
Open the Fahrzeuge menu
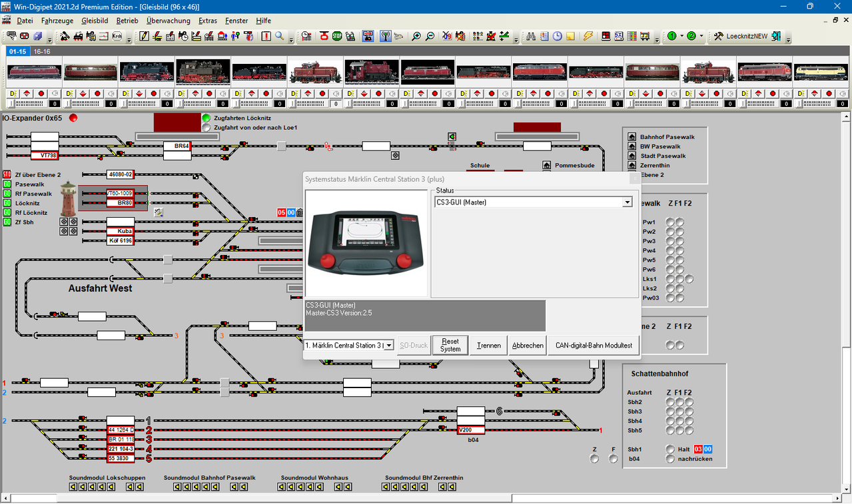point(57,21)
